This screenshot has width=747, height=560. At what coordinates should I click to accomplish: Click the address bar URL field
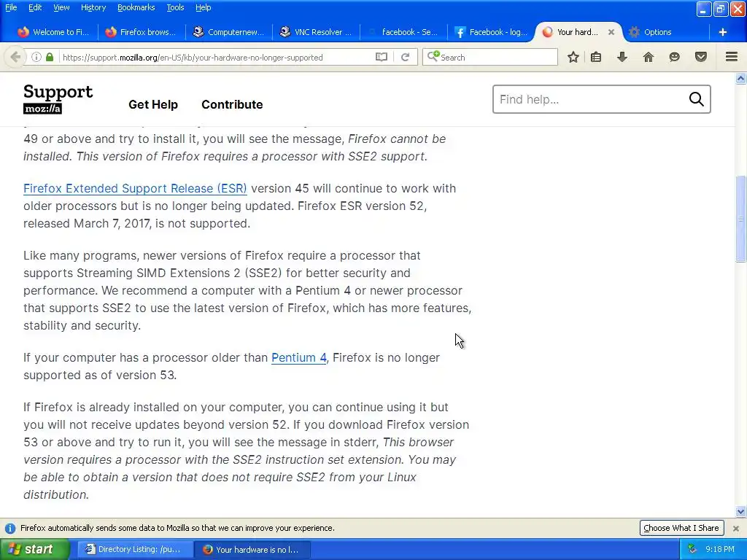tap(217, 57)
